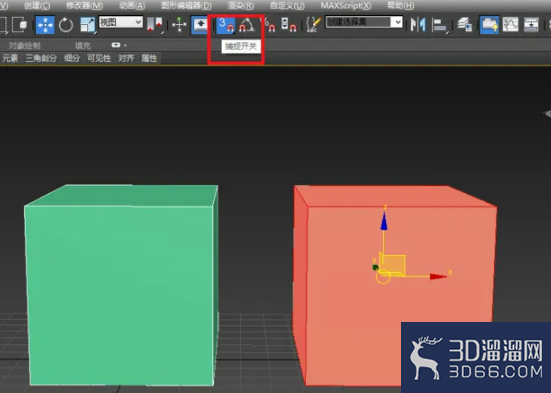Click the red X axis gizmo arrow
The height and width of the screenshot is (393, 551).
tap(438, 277)
